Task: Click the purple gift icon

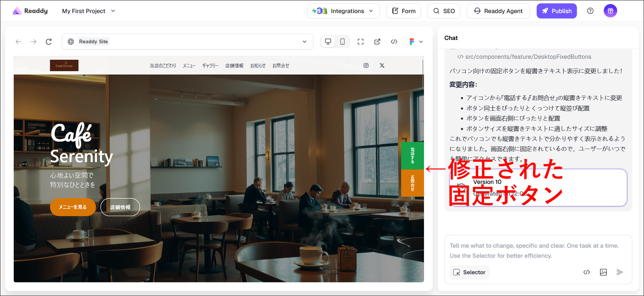Action: coord(610,11)
